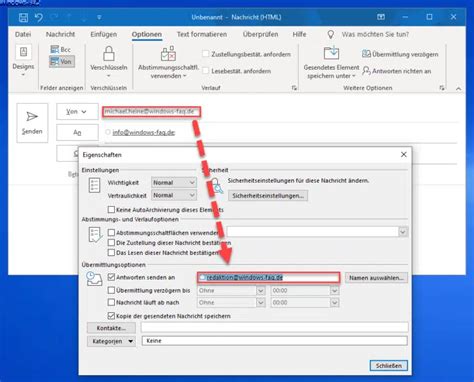Open the Übermittlung verzögern bis date dropdown

pos(260,291)
